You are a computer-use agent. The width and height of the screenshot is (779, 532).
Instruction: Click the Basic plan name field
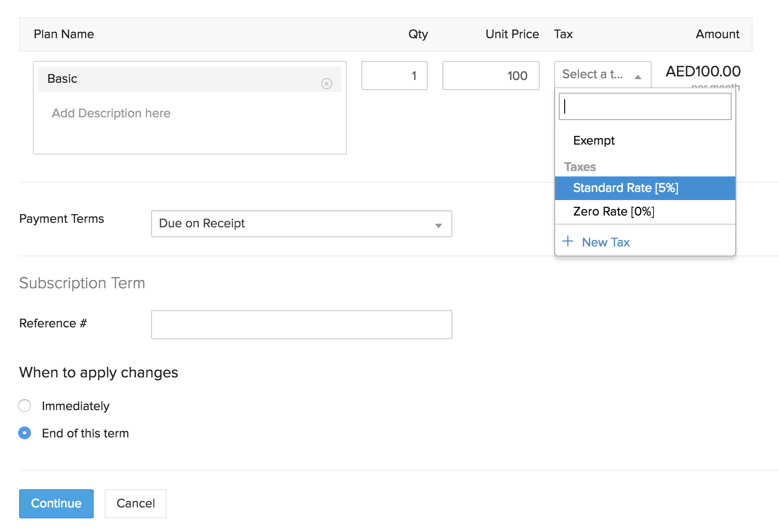[x=182, y=79]
